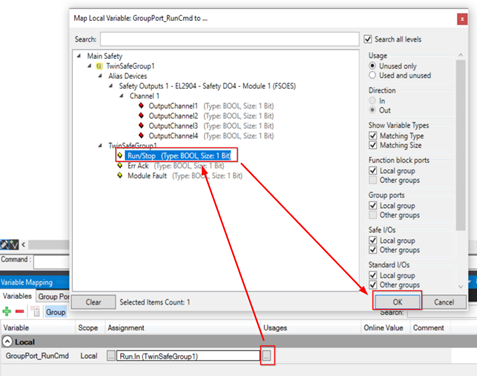Enable Other groups under Function block ports
This screenshot has height=376, width=477.
(x=373, y=180)
